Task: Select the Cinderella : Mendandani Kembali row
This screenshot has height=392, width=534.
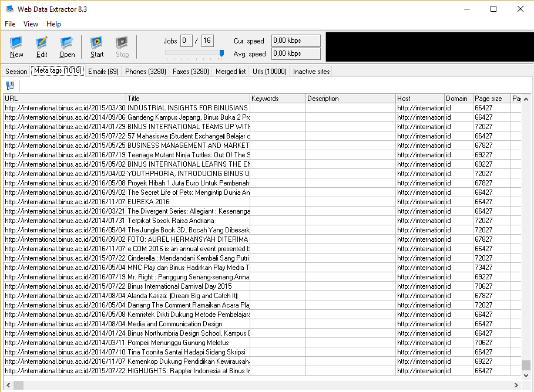Action: (x=262, y=258)
